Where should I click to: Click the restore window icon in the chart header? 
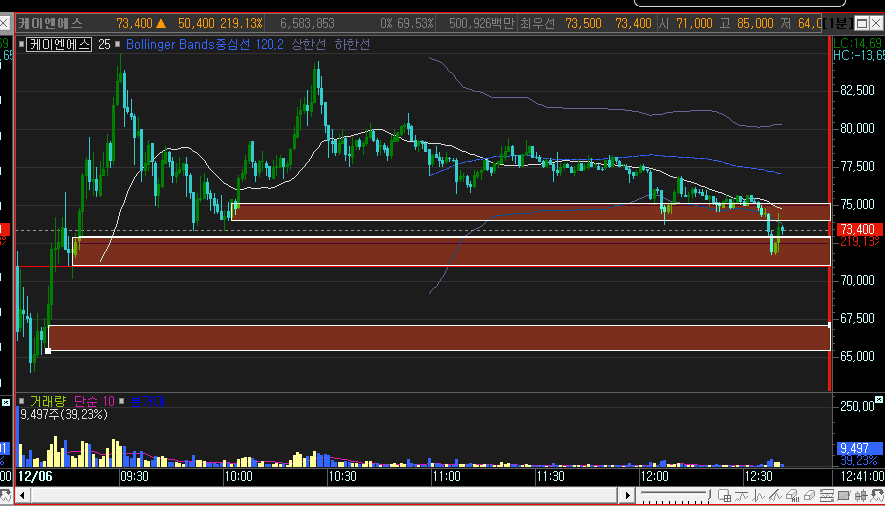tap(861, 23)
